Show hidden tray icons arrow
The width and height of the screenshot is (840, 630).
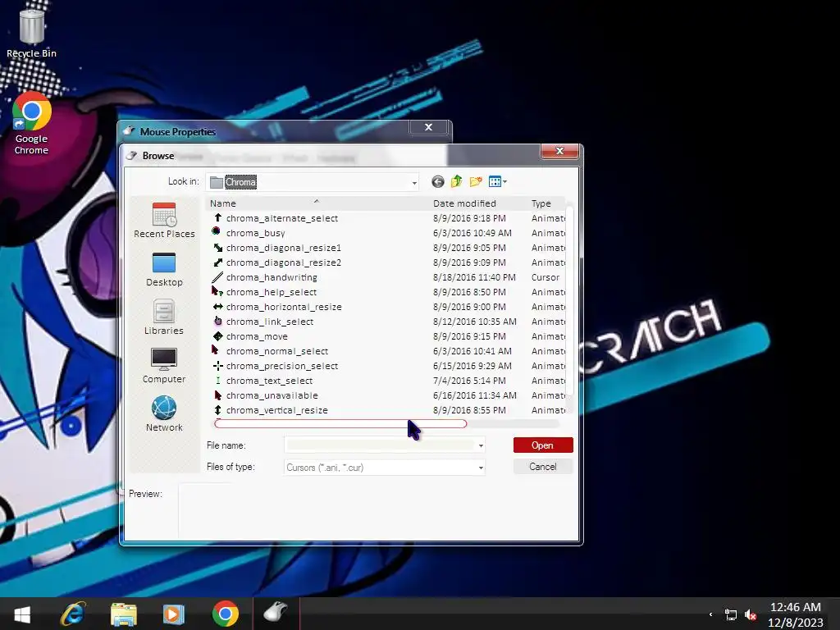(x=711, y=614)
